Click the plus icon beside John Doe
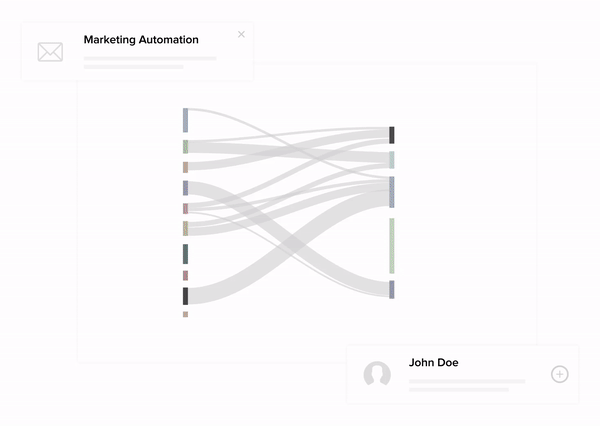 pyautogui.click(x=559, y=374)
